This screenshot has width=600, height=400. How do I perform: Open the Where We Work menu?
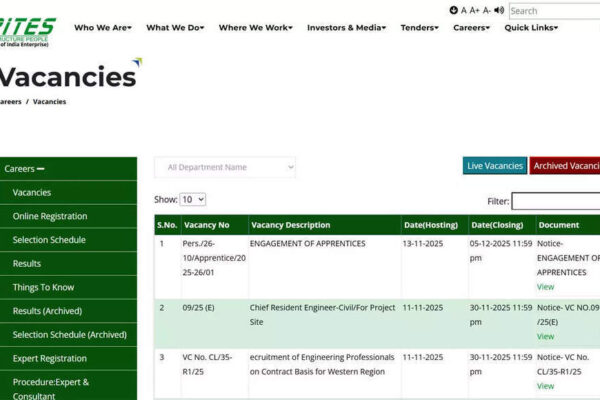coord(256,28)
